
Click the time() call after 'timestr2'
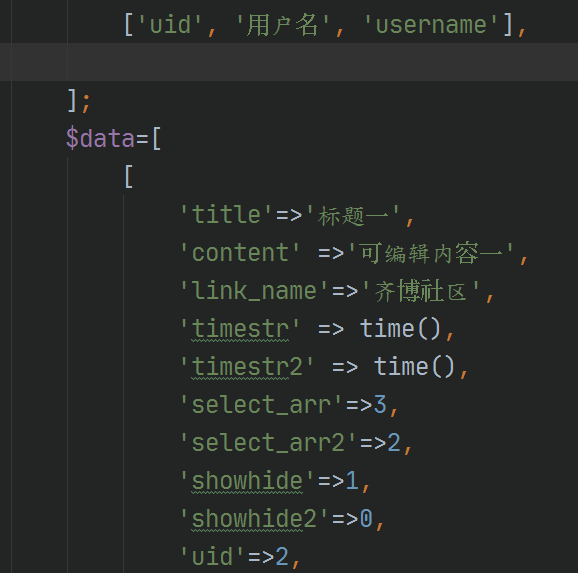[414, 367]
